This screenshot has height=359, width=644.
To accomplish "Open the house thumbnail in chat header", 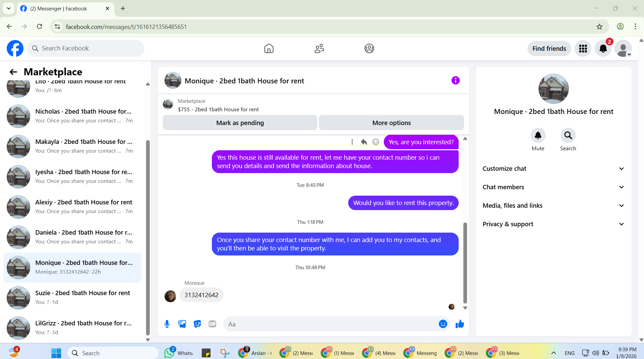I will point(173,80).
